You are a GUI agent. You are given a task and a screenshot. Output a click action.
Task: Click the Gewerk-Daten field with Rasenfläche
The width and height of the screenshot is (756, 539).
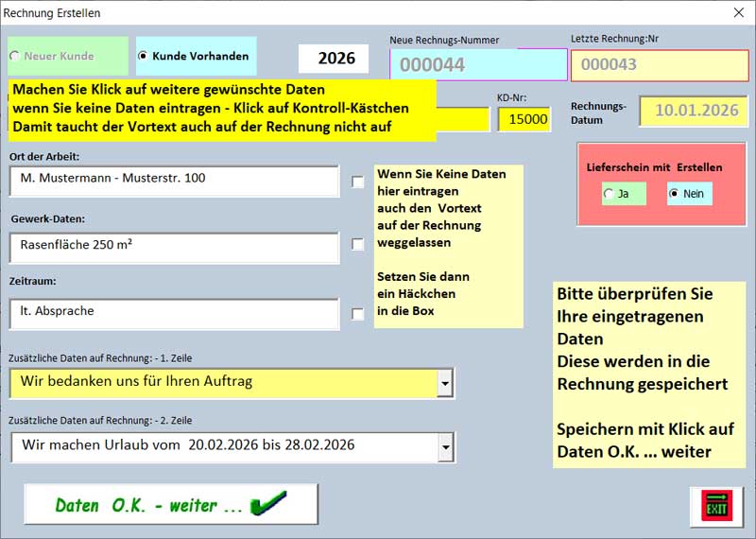pyautogui.click(x=174, y=248)
